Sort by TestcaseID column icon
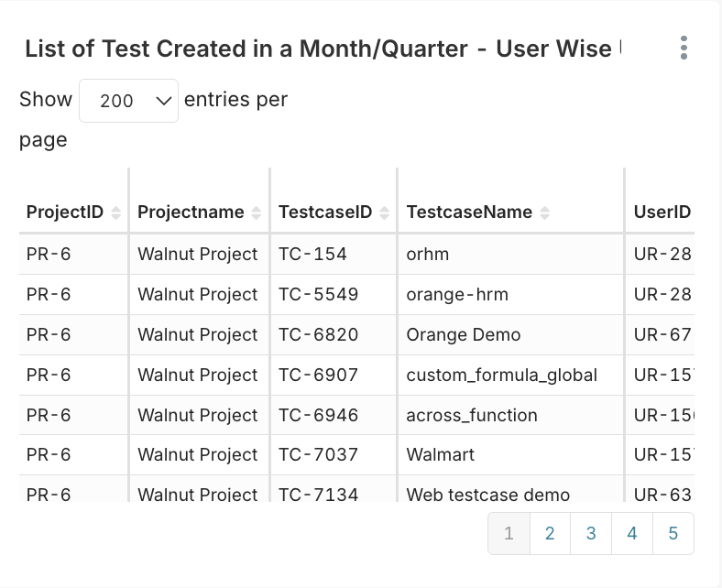The image size is (722, 588). [x=385, y=212]
